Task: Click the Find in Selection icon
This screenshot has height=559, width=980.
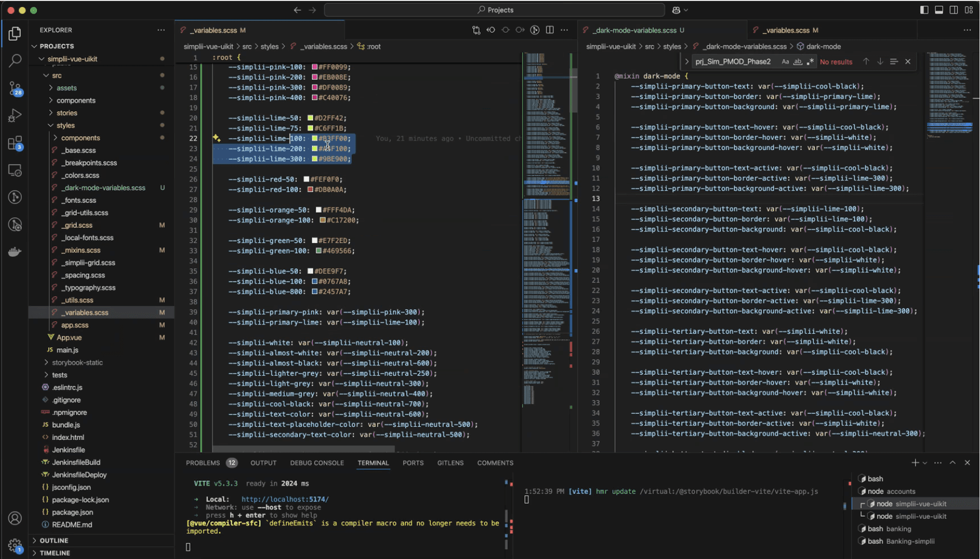Action: pos(894,61)
